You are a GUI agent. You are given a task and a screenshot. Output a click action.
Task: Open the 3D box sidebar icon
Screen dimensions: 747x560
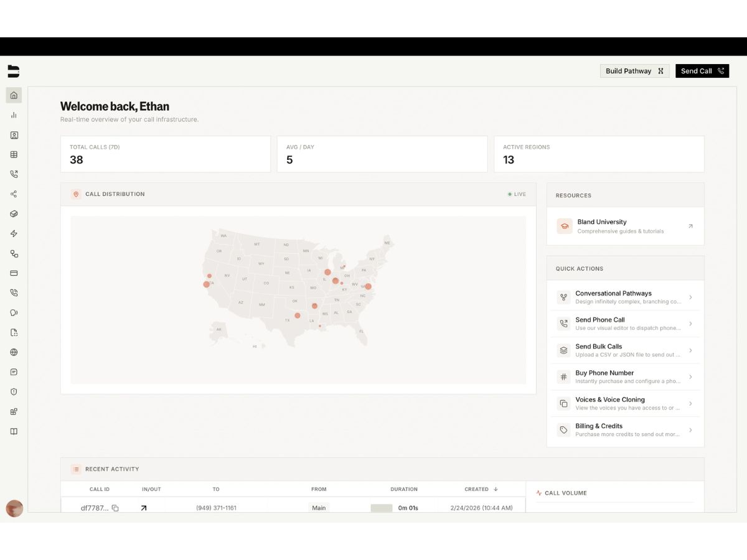point(14,213)
